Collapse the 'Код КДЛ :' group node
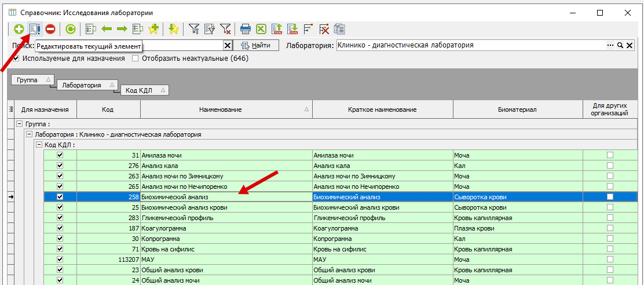The width and height of the screenshot is (644, 285). coord(39,145)
